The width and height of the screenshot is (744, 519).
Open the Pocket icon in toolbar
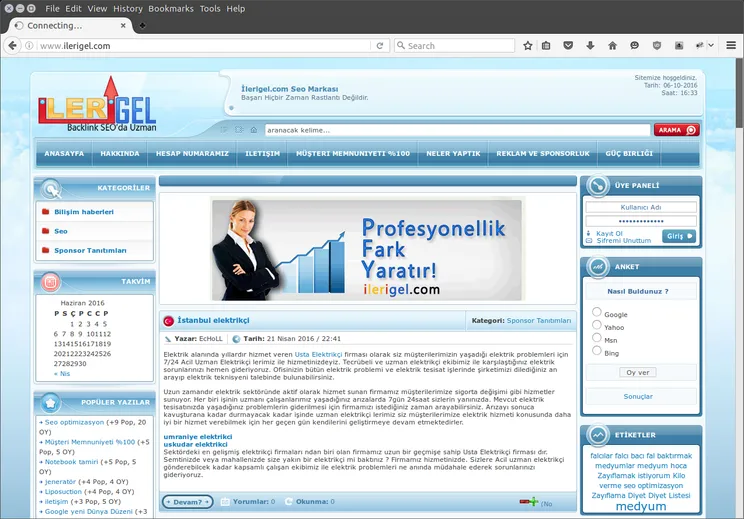point(568,46)
